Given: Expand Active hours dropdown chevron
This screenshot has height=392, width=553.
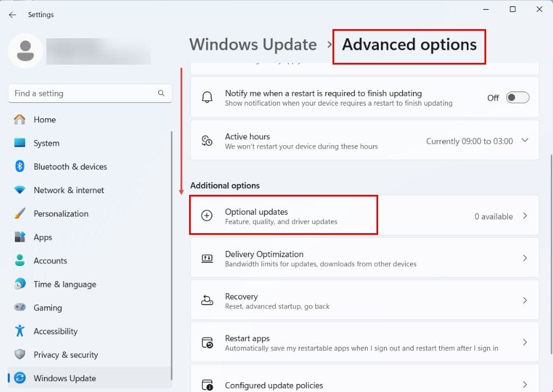Looking at the screenshot, I should point(525,141).
